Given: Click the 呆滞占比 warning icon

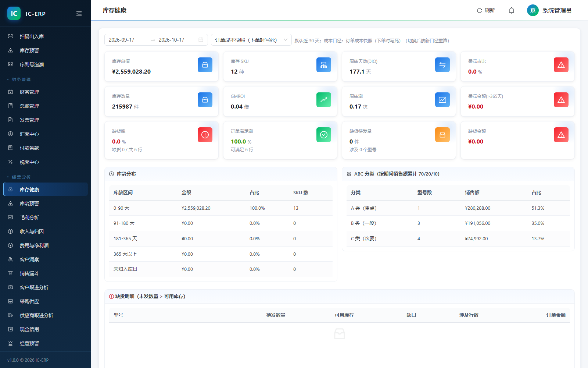Looking at the screenshot, I should [x=561, y=65].
